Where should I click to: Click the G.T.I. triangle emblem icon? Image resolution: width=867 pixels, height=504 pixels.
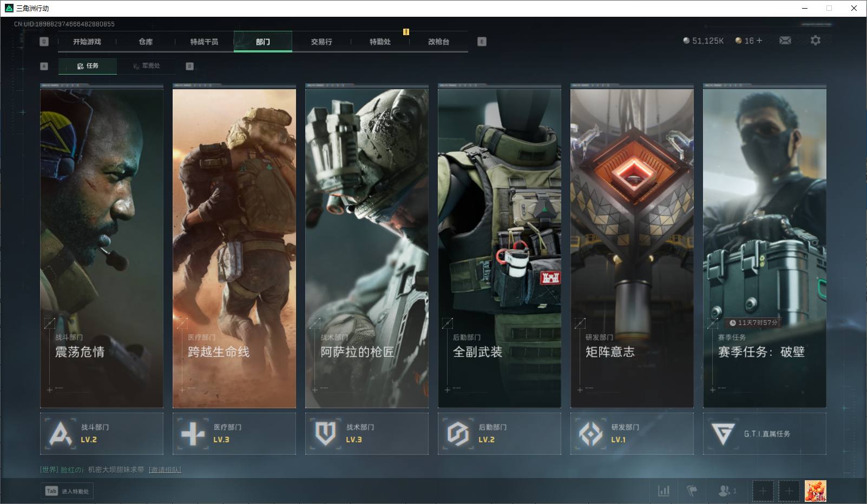click(723, 434)
